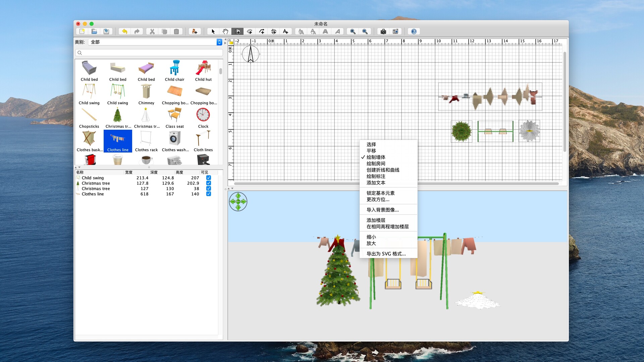Select 导入背景图像... menu entry
The image size is (644, 362).
[x=382, y=210]
